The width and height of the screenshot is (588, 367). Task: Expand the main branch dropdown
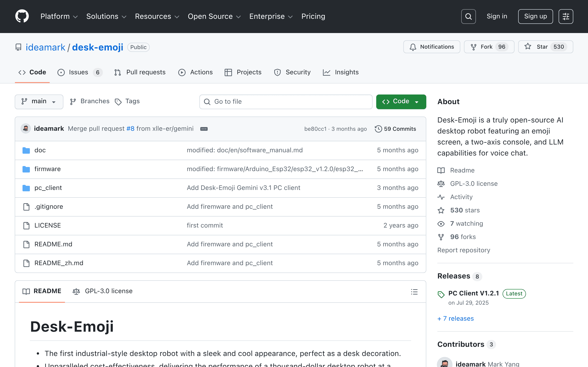pos(39,101)
